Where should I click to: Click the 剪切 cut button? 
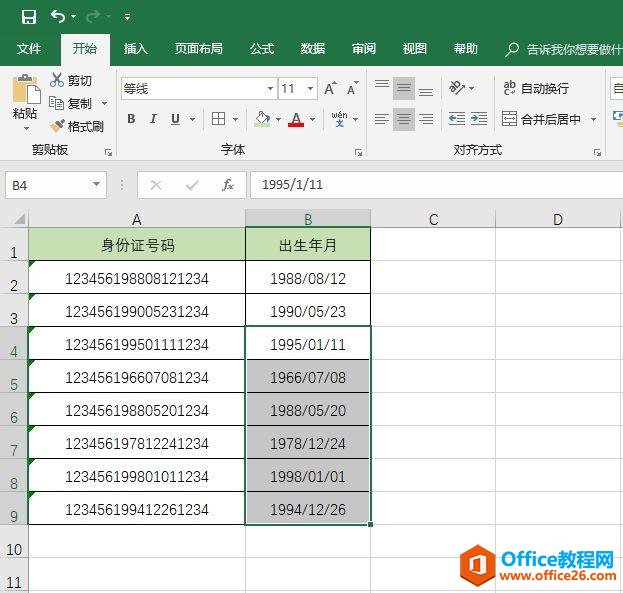(71, 80)
